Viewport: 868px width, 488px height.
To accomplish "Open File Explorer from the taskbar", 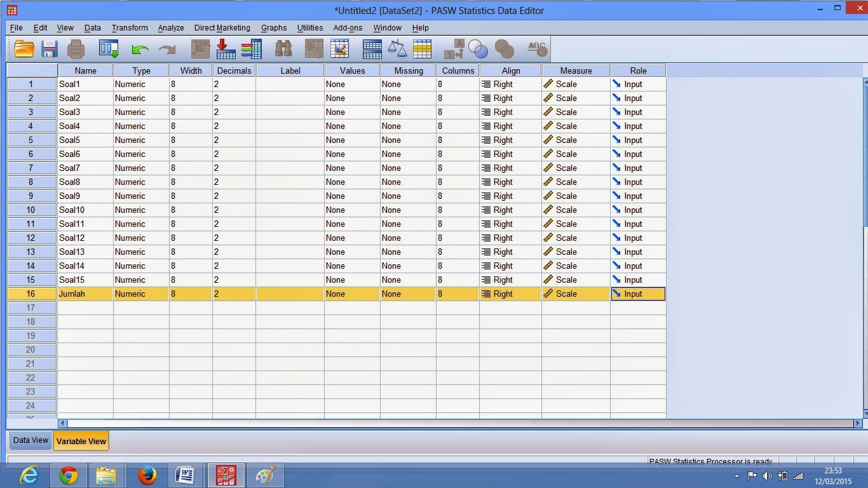I will (x=106, y=475).
